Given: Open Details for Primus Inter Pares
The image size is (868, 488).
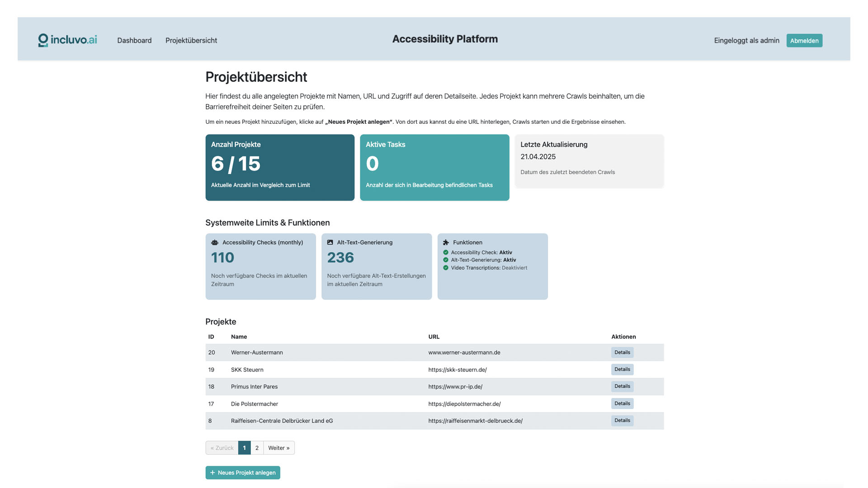Looking at the screenshot, I should coord(622,386).
